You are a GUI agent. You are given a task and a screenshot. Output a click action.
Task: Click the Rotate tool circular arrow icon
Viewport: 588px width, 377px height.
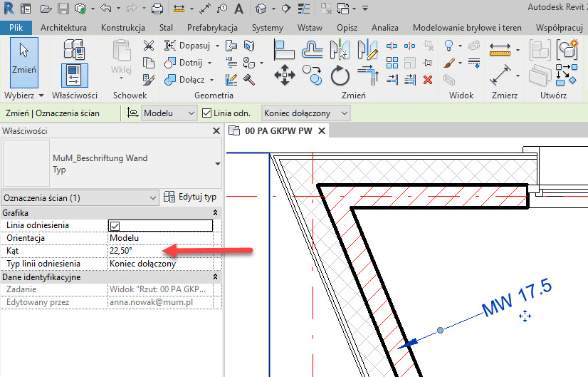340,75
